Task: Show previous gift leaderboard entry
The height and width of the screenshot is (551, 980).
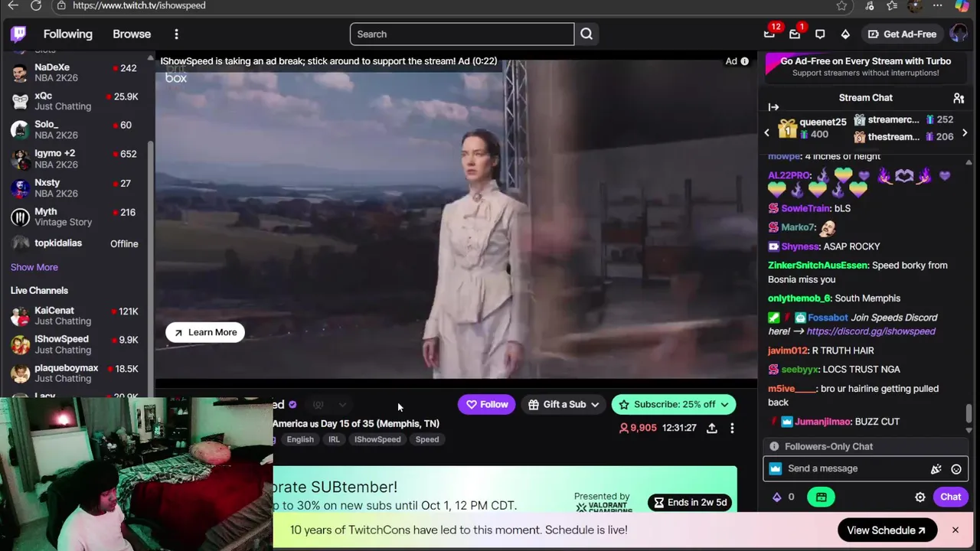Action: click(766, 132)
